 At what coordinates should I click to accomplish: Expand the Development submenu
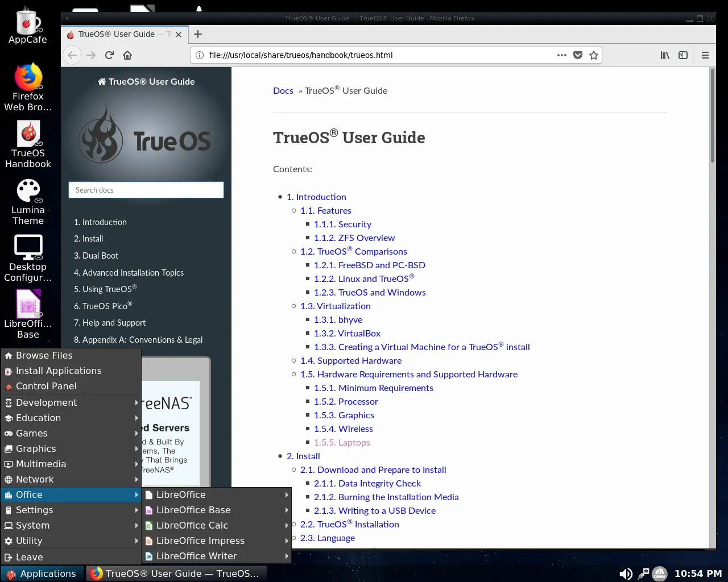click(71, 402)
